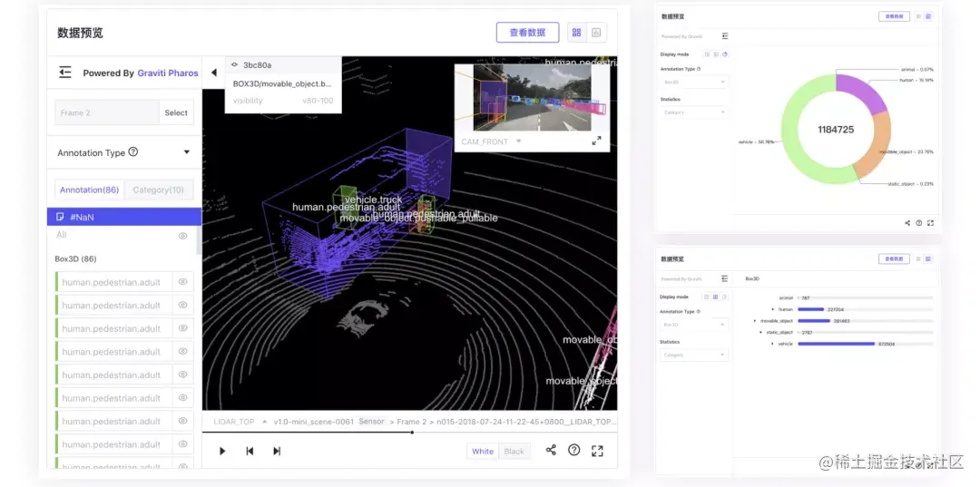Viewport: 980px width, 487px height.
Task: Toggle sidebar icon in donut chart panel
Action: (725, 35)
